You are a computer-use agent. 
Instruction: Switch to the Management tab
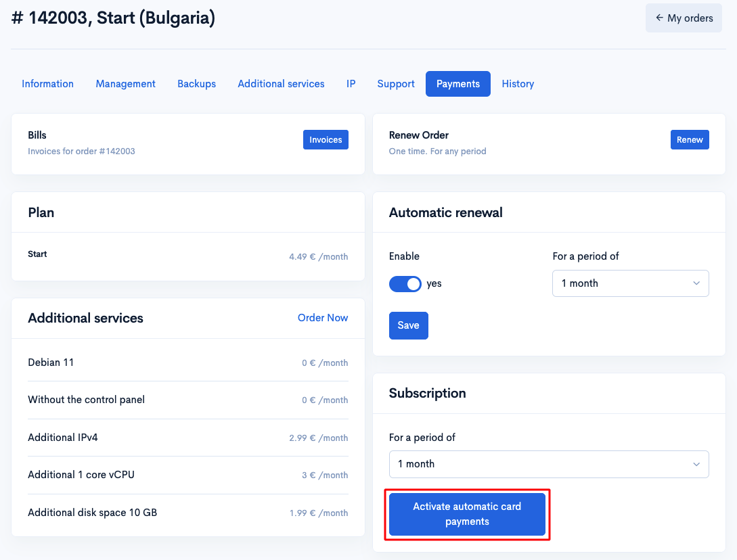125,84
